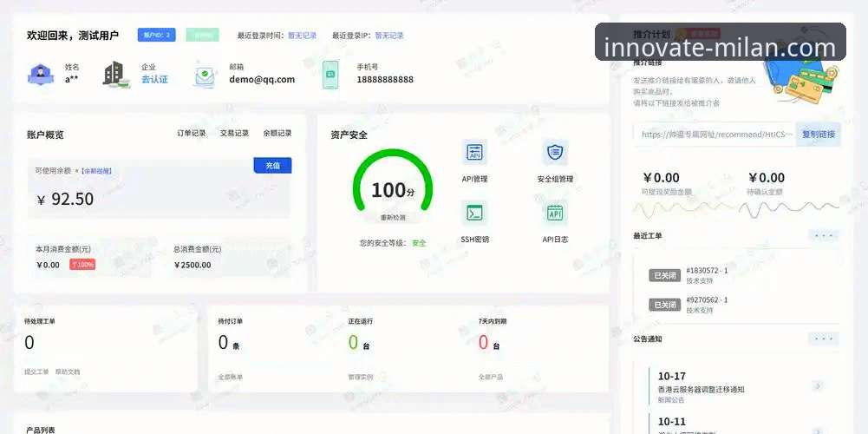The width and height of the screenshot is (868, 434).
Task: Click the 最近登录IP 暂无记录 value
Action: [x=389, y=36]
